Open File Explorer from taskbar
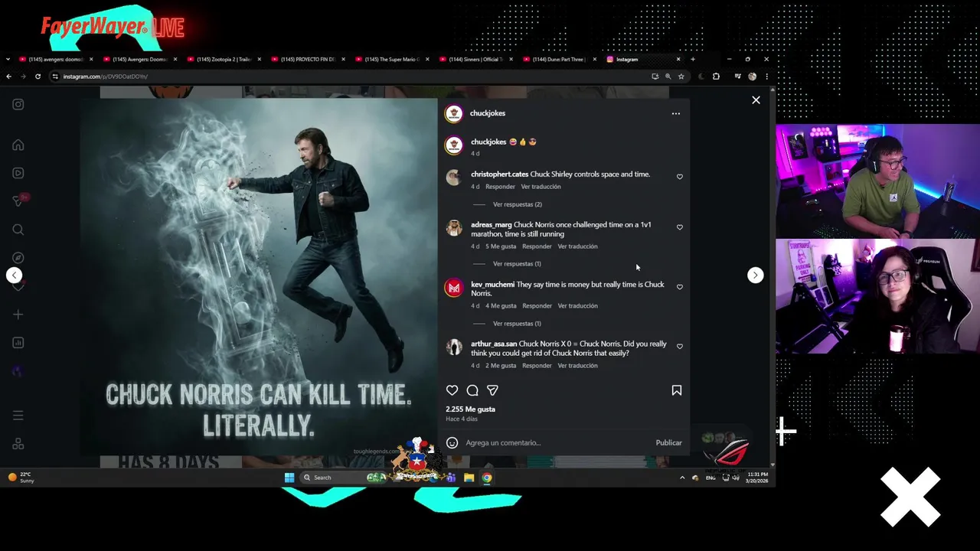 [x=469, y=478]
